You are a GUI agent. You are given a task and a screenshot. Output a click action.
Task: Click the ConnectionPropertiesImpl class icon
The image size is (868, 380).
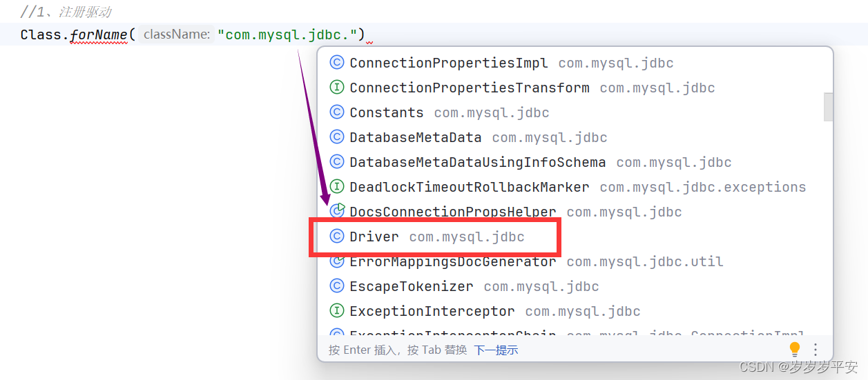[x=337, y=63]
